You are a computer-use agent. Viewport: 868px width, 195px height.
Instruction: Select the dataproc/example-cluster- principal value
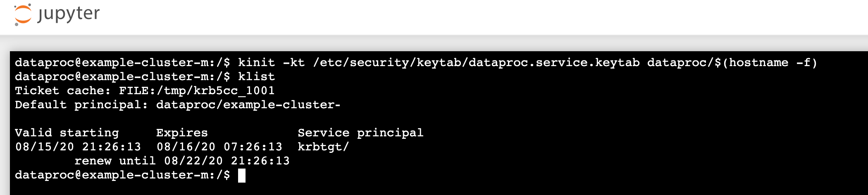point(248,105)
